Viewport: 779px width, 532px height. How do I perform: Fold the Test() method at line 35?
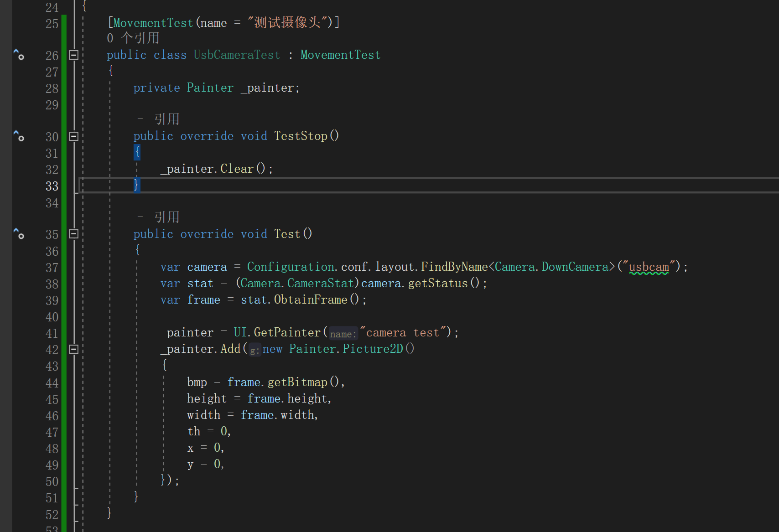point(73,234)
